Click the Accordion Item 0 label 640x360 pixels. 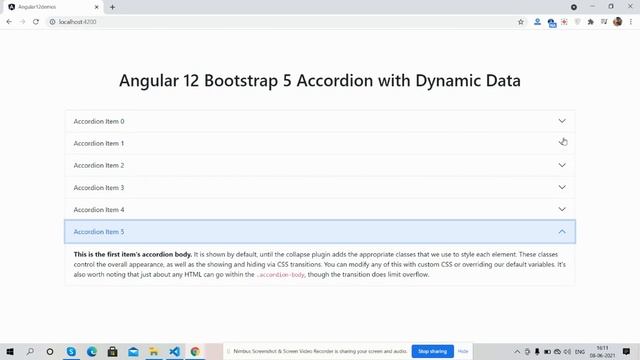[99, 121]
